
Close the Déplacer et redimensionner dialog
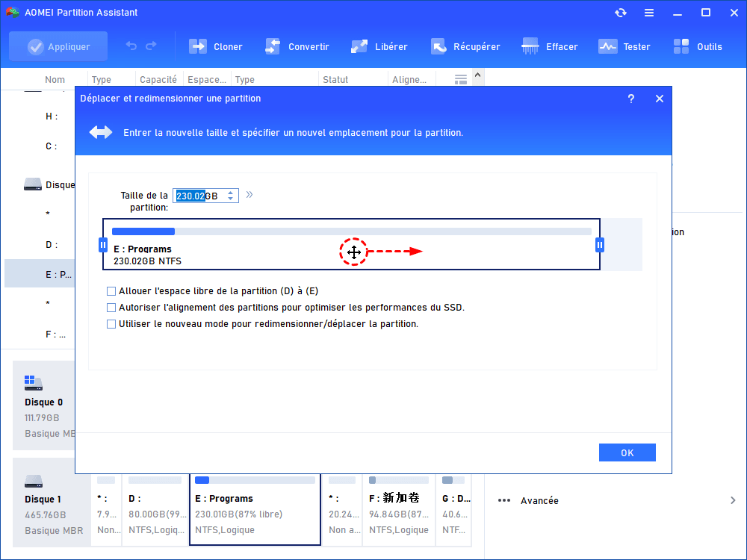660,99
